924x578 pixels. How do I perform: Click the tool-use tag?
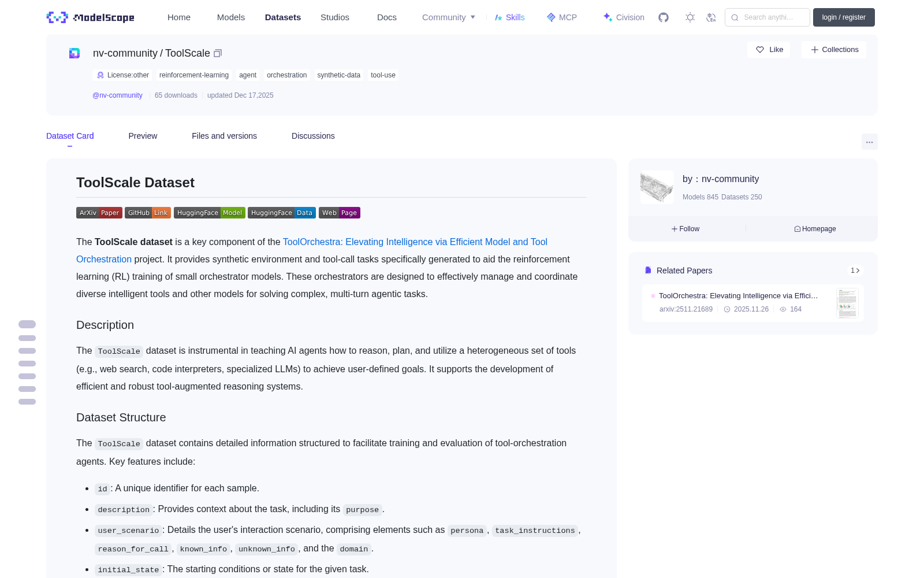click(383, 75)
